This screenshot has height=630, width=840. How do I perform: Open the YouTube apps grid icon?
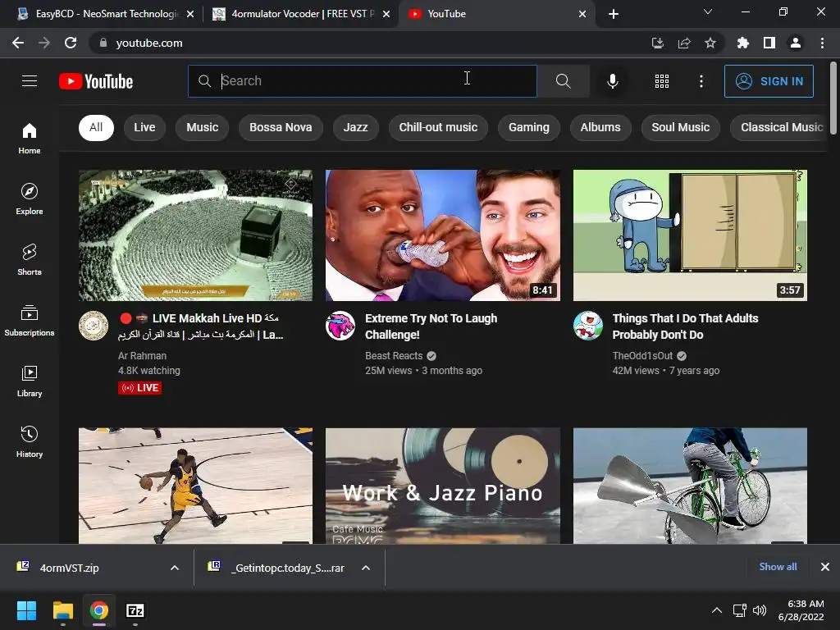tap(662, 81)
